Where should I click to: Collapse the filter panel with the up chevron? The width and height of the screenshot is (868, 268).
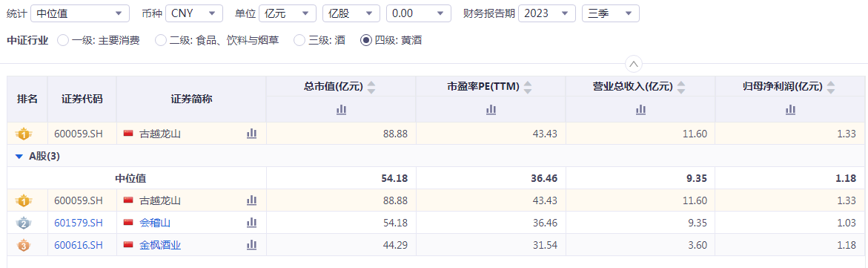pyautogui.click(x=634, y=64)
